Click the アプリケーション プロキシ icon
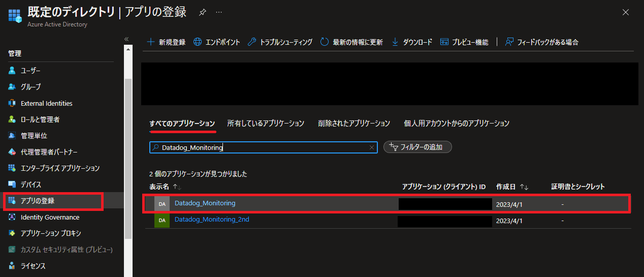 pyautogui.click(x=12, y=233)
